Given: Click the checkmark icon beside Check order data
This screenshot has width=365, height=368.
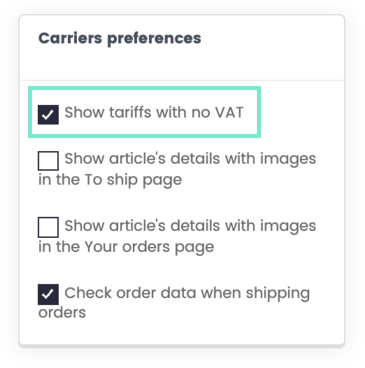Looking at the screenshot, I should 48,295.
